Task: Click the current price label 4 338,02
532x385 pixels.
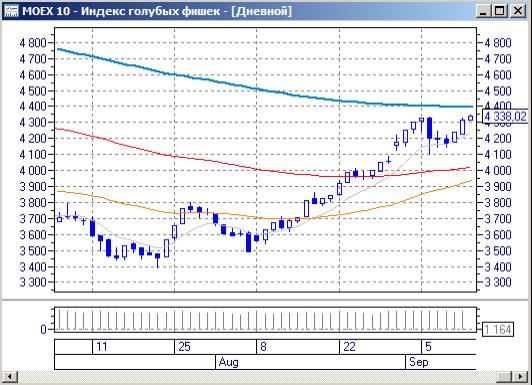Action: click(505, 117)
